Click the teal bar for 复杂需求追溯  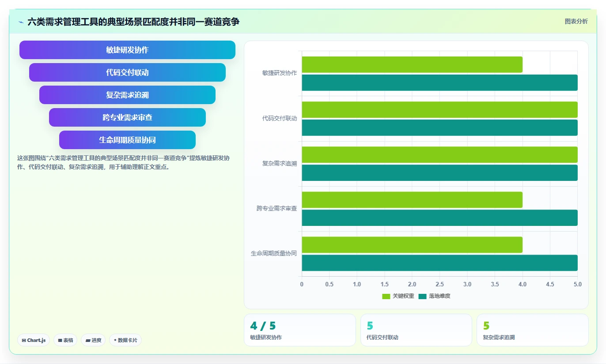coord(439,173)
